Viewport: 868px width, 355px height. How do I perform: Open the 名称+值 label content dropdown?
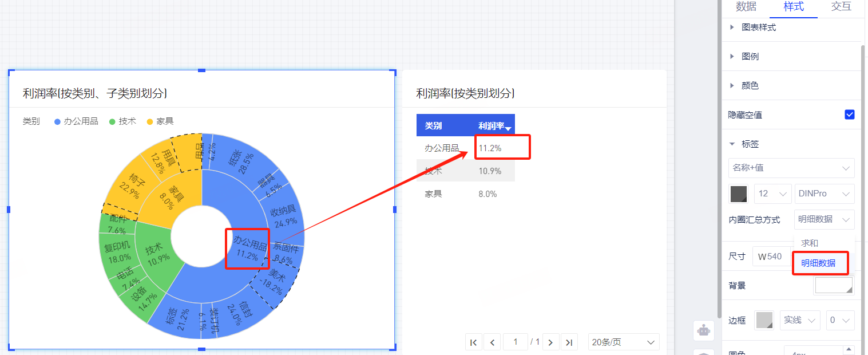click(791, 168)
